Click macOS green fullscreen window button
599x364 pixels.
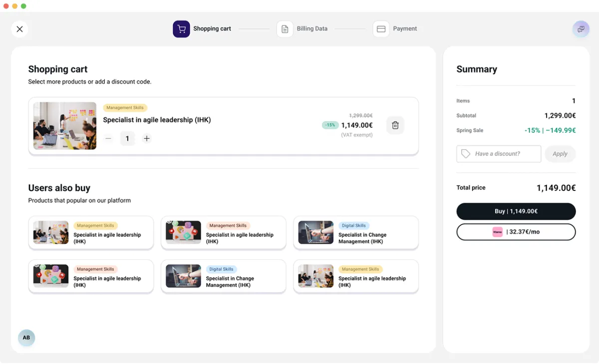tap(23, 6)
